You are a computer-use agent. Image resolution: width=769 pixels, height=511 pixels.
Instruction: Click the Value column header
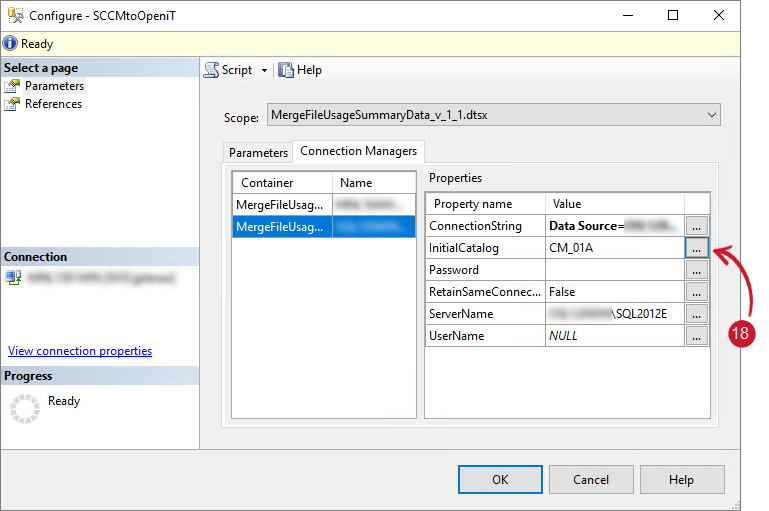pos(615,204)
